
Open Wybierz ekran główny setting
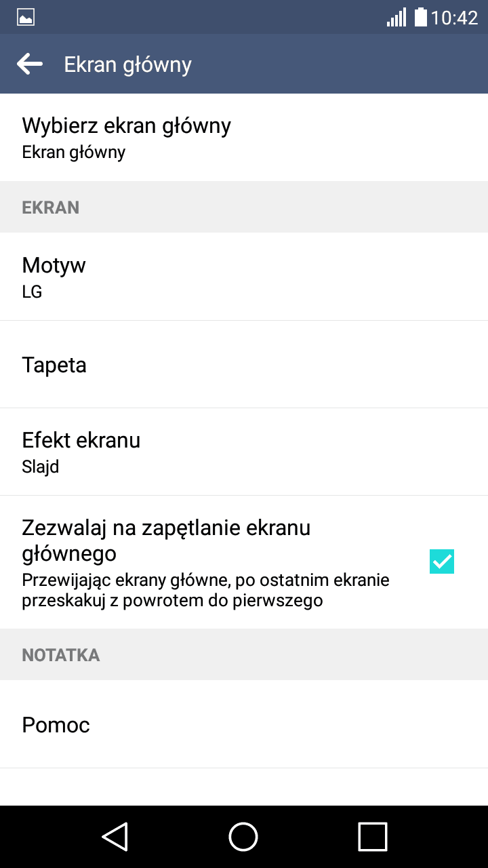pyautogui.click(x=244, y=138)
